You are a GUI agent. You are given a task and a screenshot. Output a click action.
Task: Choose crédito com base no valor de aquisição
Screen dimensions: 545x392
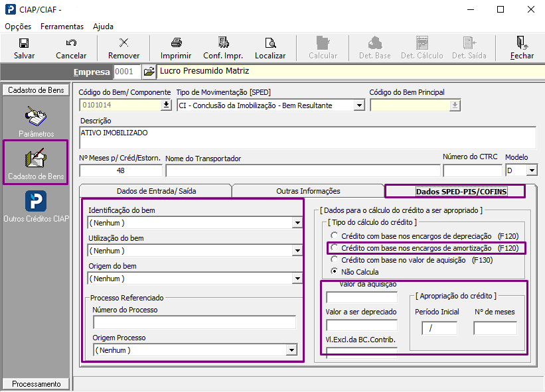pyautogui.click(x=335, y=259)
